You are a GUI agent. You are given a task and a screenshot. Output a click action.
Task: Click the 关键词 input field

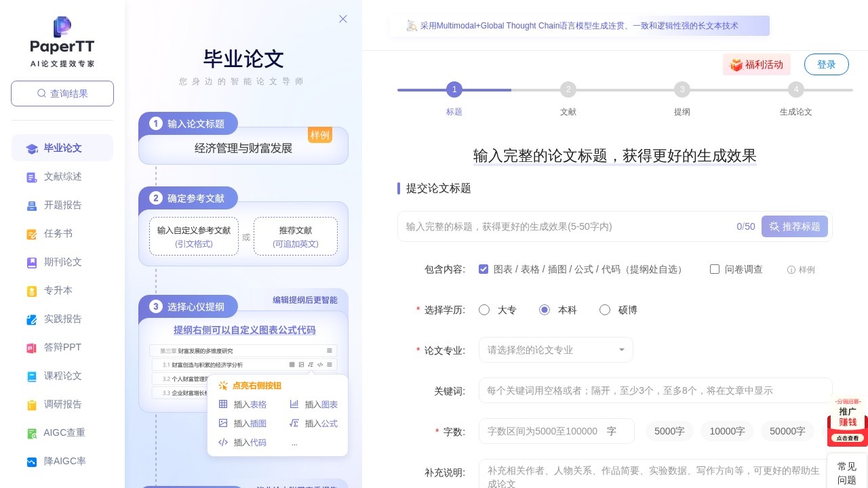pos(655,390)
